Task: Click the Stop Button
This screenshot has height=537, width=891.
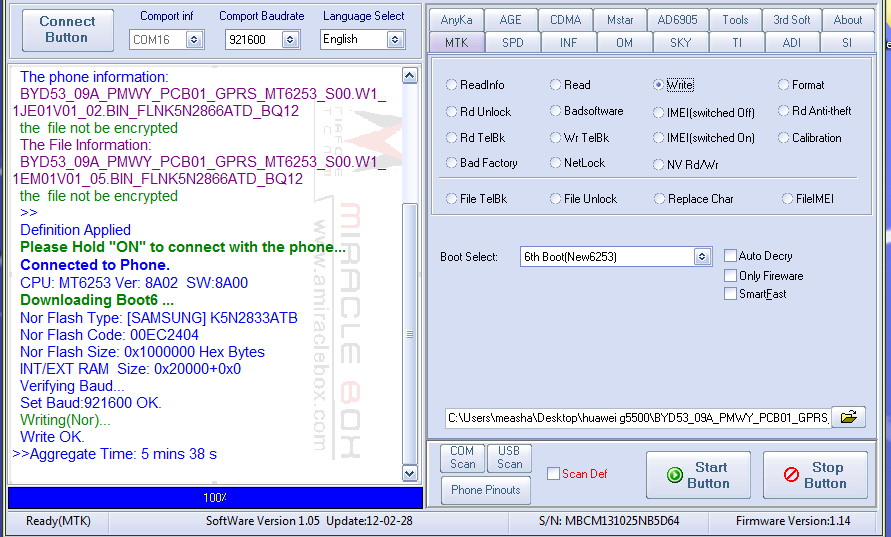Action: 815,475
